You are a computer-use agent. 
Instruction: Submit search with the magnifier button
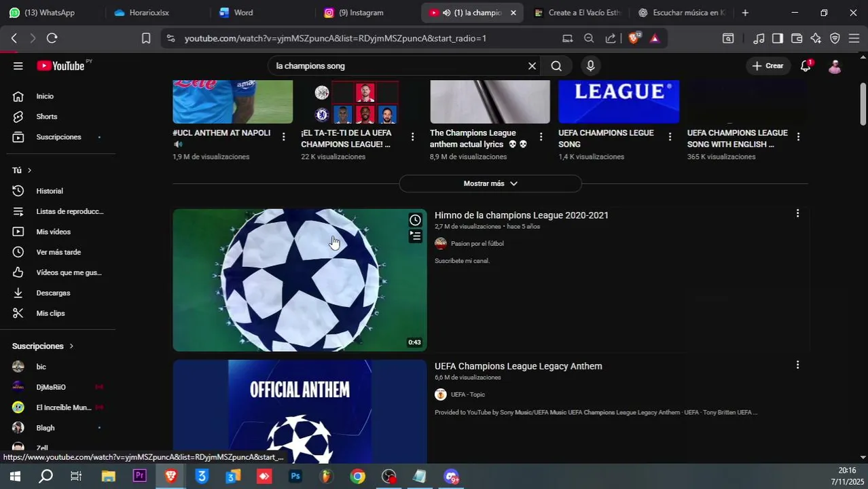pyautogui.click(x=556, y=66)
